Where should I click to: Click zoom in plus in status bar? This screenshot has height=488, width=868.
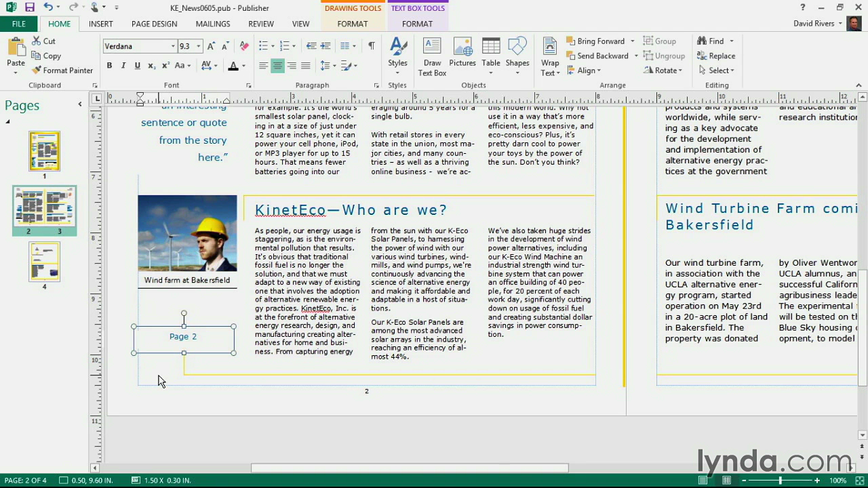pyautogui.click(x=816, y=481)
